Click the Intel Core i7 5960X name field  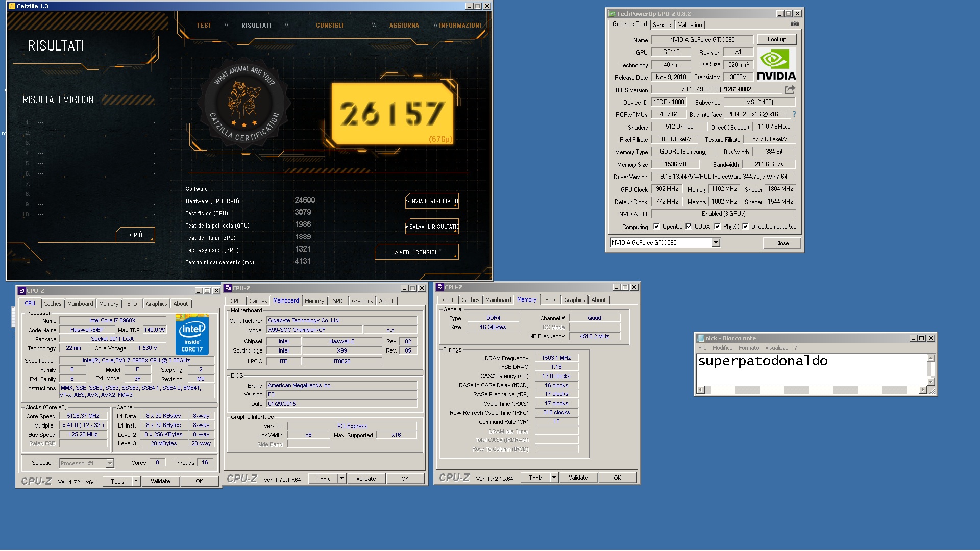click(x=112, y=320)
